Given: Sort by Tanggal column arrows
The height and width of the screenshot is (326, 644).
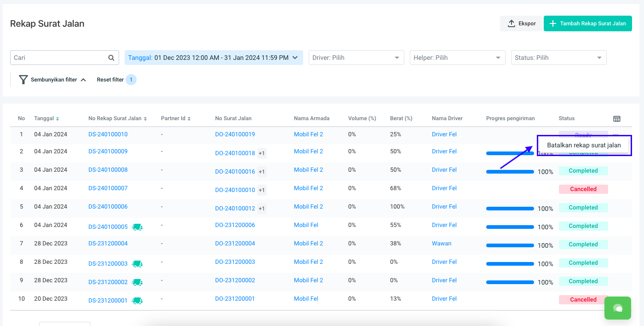Looking at the screenshot, I should [x=57, y=119].
